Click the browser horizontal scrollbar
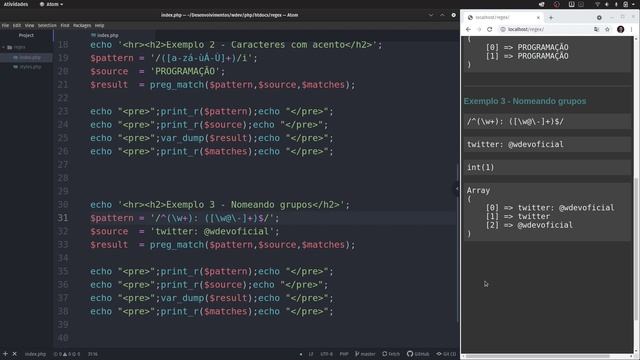Screen dimensions: 640x360 [x=538, y=357]
